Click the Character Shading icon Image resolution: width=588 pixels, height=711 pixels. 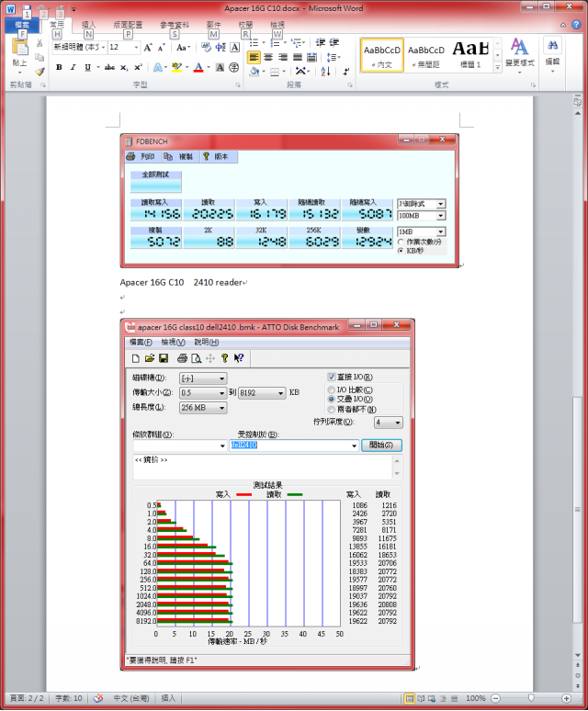(x=220, y=68)
